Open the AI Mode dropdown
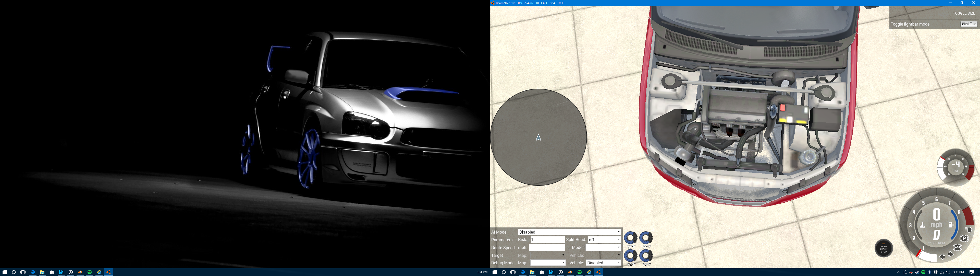The image size is (980, 276). [570, 232]
